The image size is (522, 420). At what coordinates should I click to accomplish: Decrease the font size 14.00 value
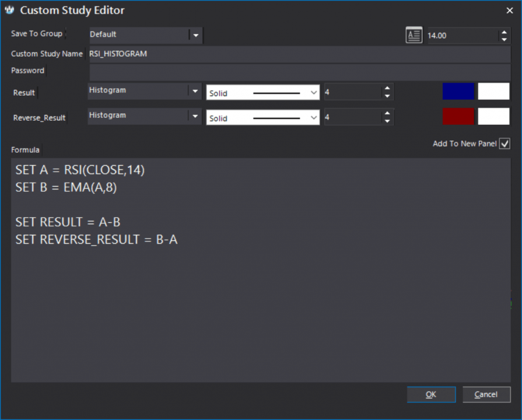tap(504, 39)
